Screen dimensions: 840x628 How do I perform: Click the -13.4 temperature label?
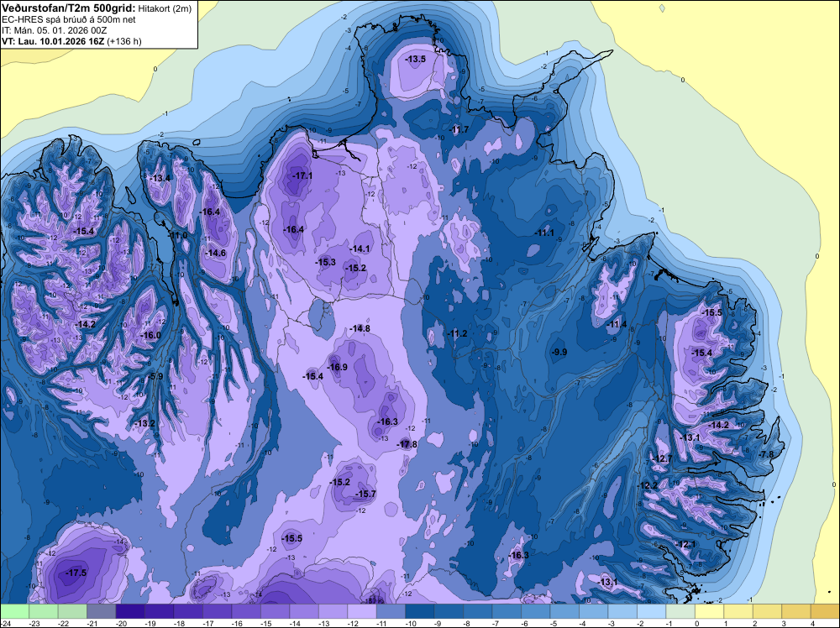[160, 178]
